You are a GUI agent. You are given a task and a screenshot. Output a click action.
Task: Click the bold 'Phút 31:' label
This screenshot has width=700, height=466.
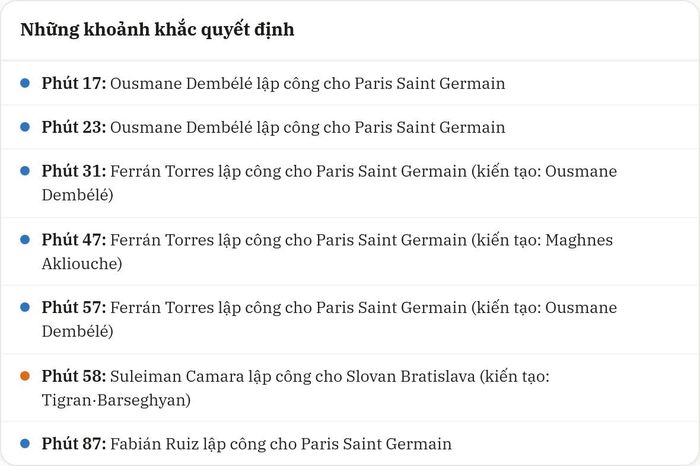tap(74, 171)
